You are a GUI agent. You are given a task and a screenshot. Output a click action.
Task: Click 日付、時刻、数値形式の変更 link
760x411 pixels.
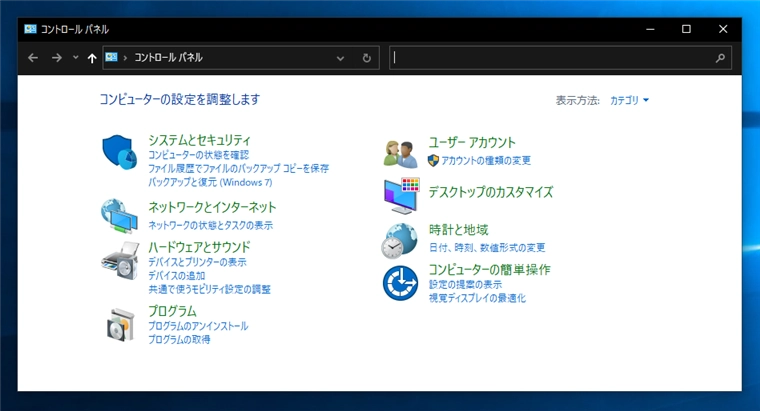coord(487,248)
